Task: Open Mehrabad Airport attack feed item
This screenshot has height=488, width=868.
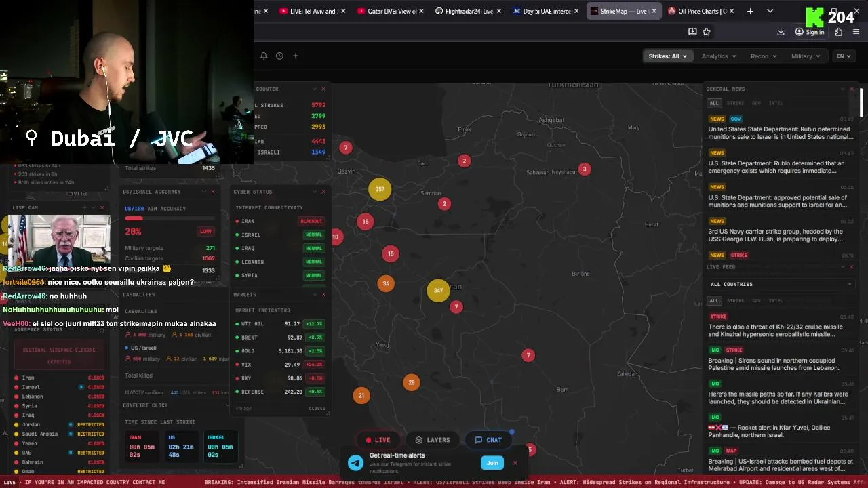Action: click(x=781, y=460)
